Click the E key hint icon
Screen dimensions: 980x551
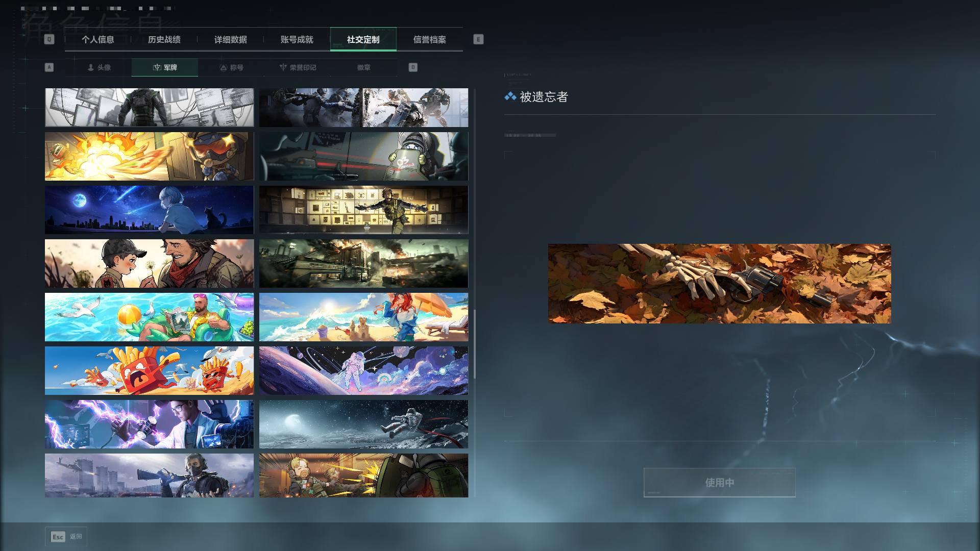click(x=478, y=39)
